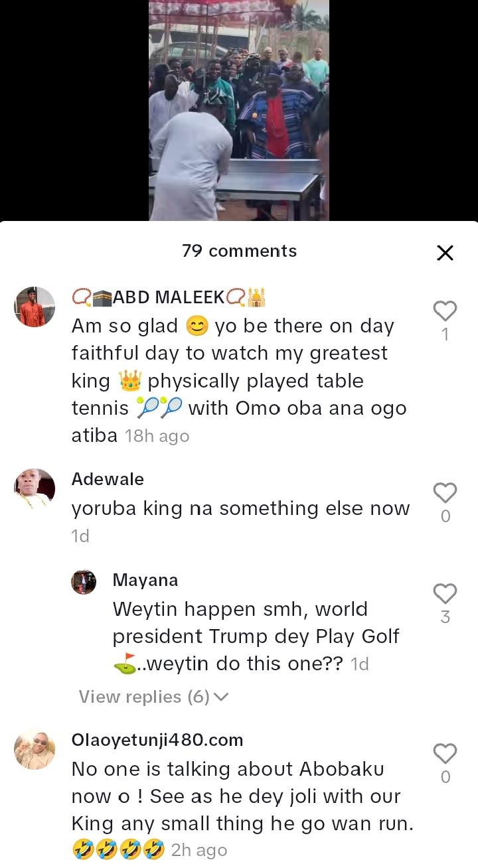The image size is (478, 868).
Task: Open Olaoyetunji480.com's profile avatar
Action: pos(35,749)
